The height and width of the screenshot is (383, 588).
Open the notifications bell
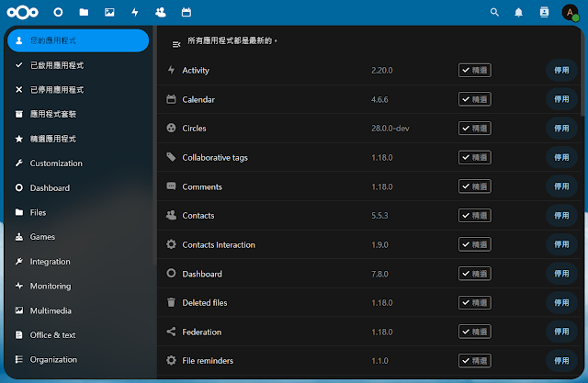pyautogui.click(x=518, y=12)
